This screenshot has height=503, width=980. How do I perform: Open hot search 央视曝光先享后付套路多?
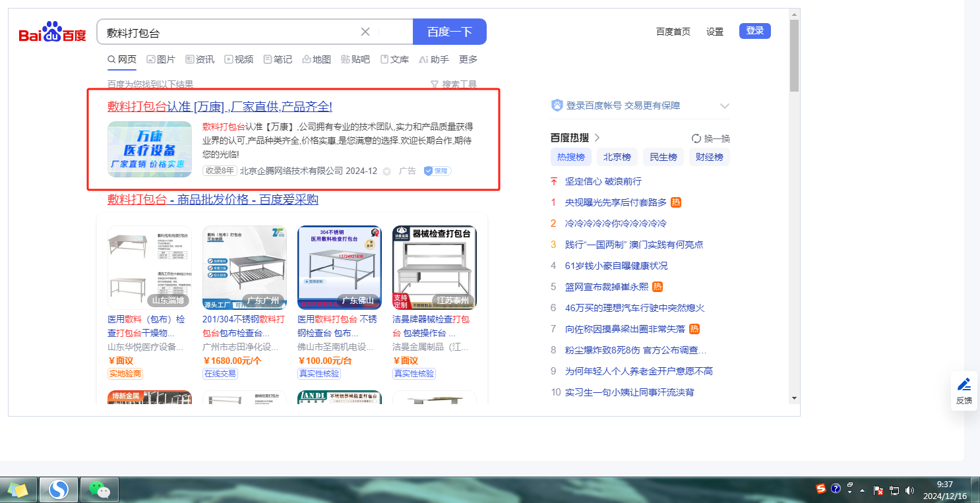[x=616, y=202]
